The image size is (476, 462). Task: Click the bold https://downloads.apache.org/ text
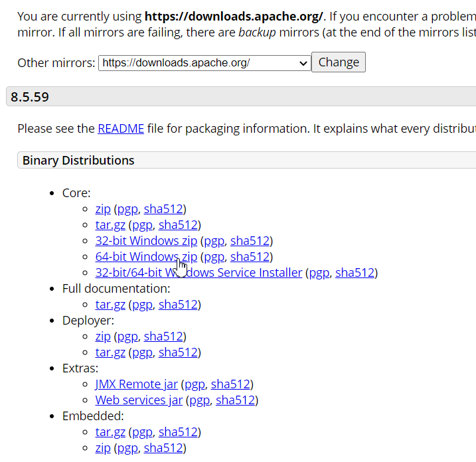pyautogui.click(x=234, y=17)
